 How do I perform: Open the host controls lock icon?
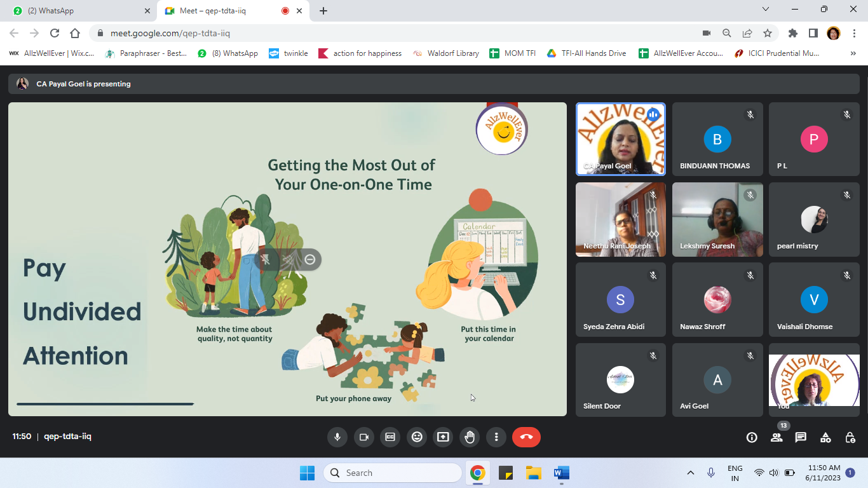tap(850, 437)
